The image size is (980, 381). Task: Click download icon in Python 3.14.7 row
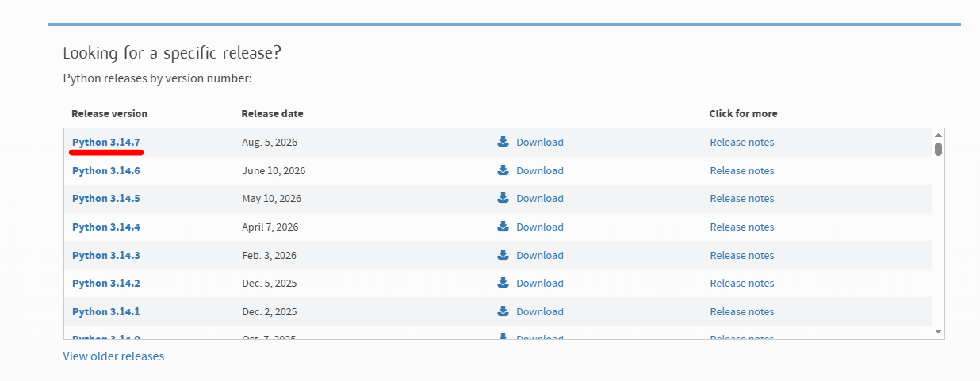(x=503, y=142)
